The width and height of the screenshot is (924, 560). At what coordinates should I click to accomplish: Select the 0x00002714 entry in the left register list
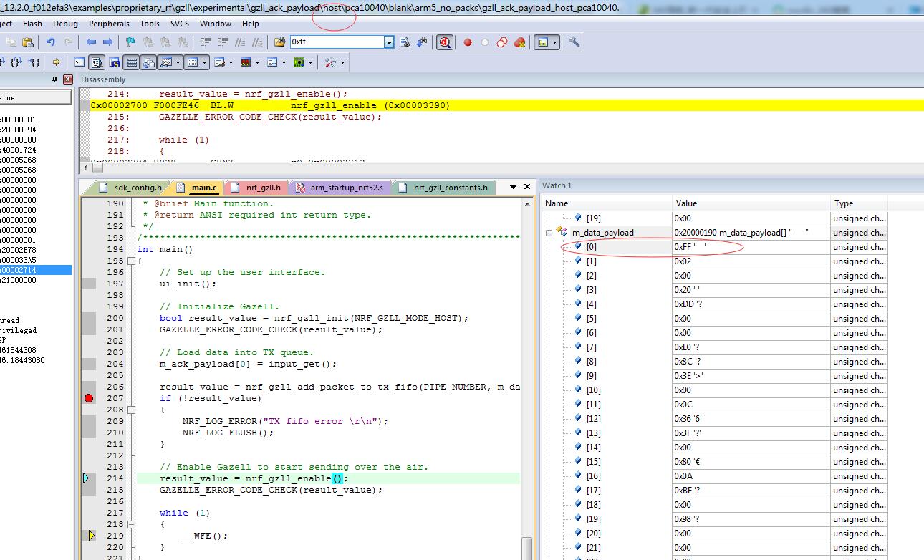click(34, 270)
